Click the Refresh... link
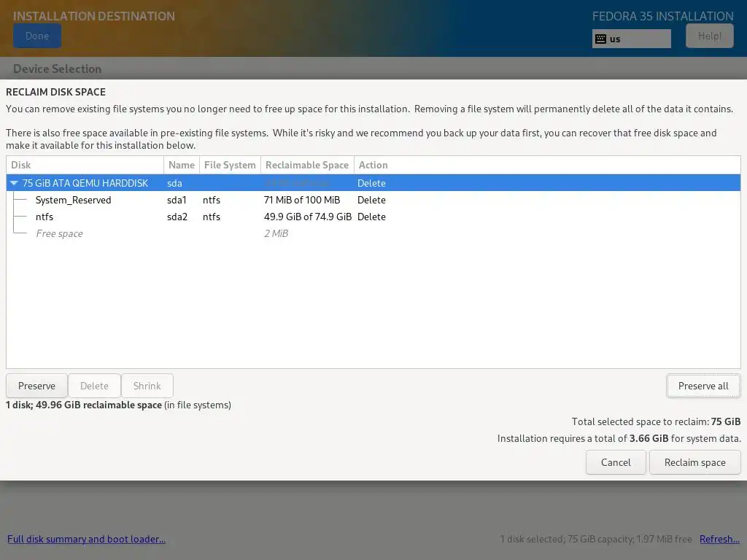Screen dimensions: 747x560 (x=719, y=539)
